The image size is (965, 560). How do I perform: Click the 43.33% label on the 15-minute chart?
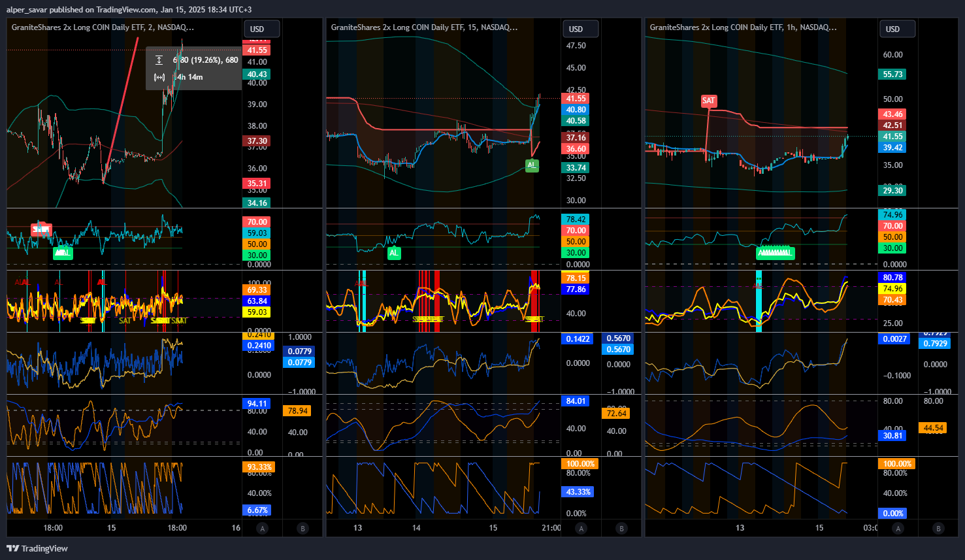pyautogui.click(x=578, y=492)
